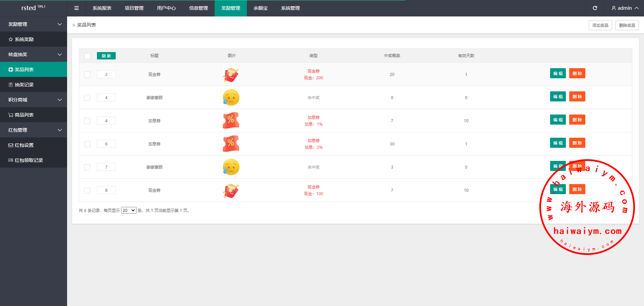Check the checkbox for the 加息 2% row
The width and height of the screenshot is (644, 306).
(x=87, y=144)
